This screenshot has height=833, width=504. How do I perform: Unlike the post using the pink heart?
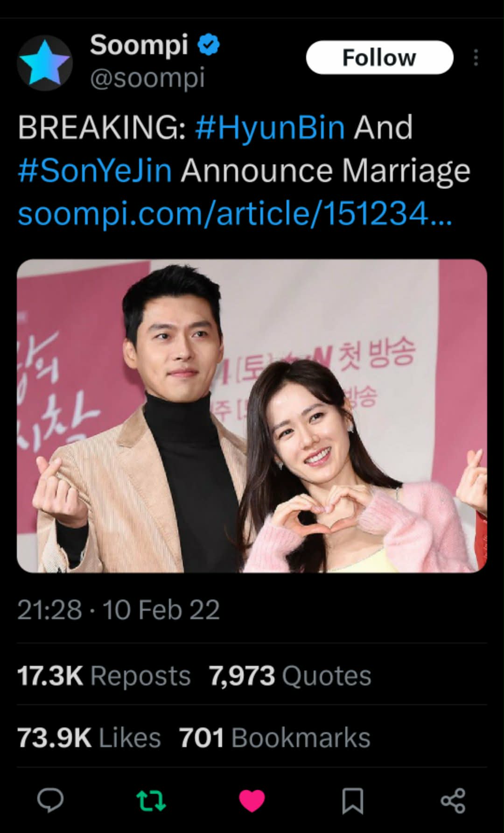[x=252, y=801]
